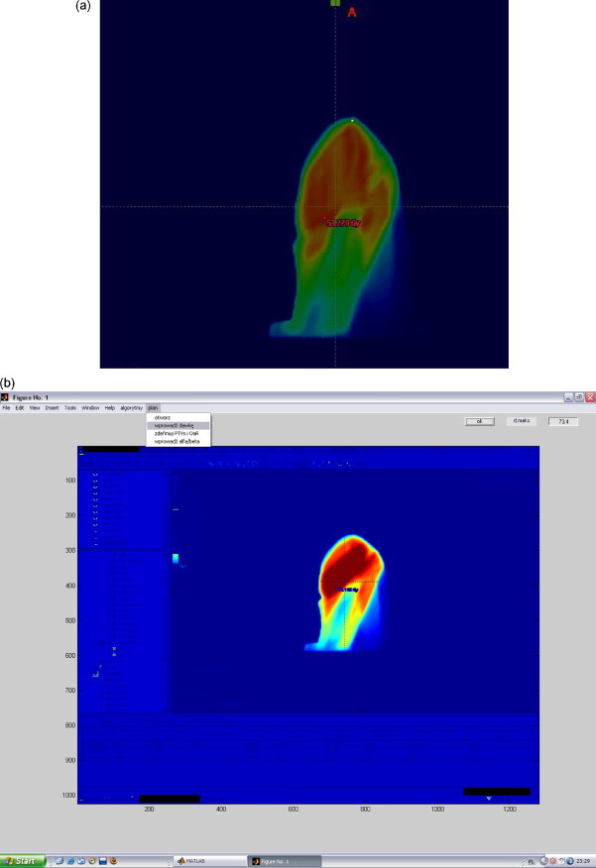Close the Figure No. 1 window
Image resolution: width=596 pixels, height=868 pixels.
point(590,397)
